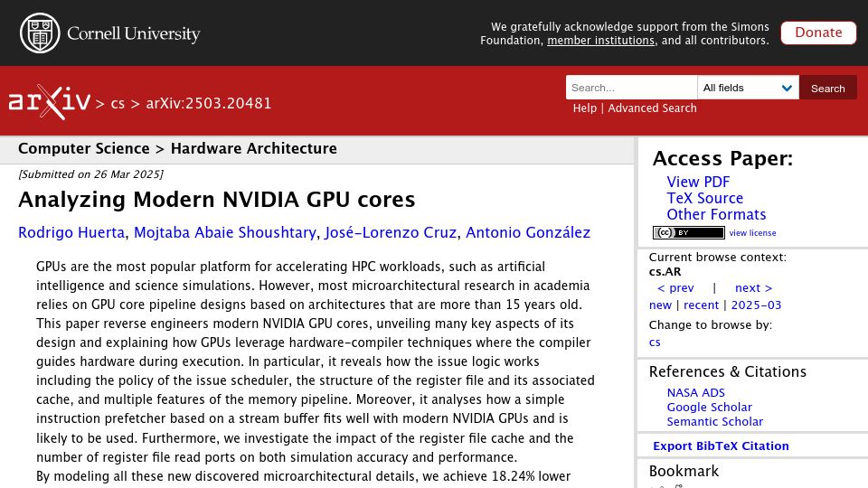
Task: Click the Computer Science > Hardware Architecture heading
Action: [x=177, y=149]
